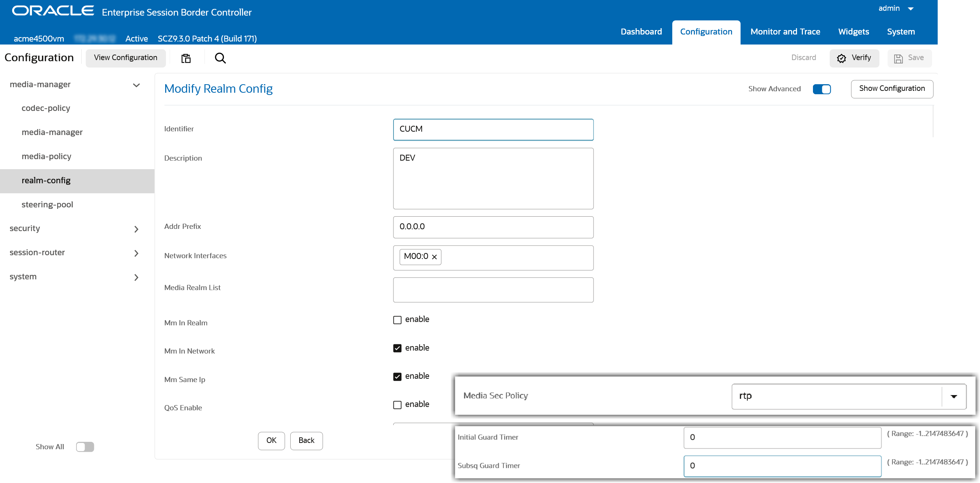Focus the Subsq Guard Timer field
The height and width of the screenshot is (483, 980).
tap(782, 466)
